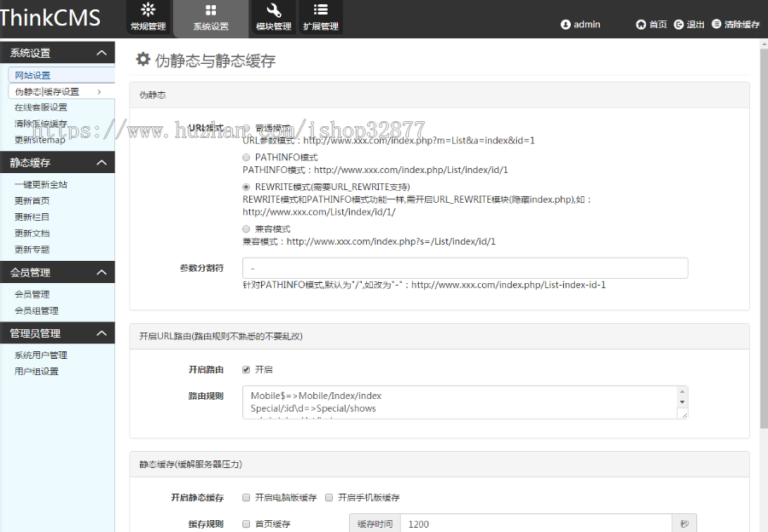Collapse the 会员管理 sidebar section
This screenshot has height=532, width=768.
coord(102,273)
